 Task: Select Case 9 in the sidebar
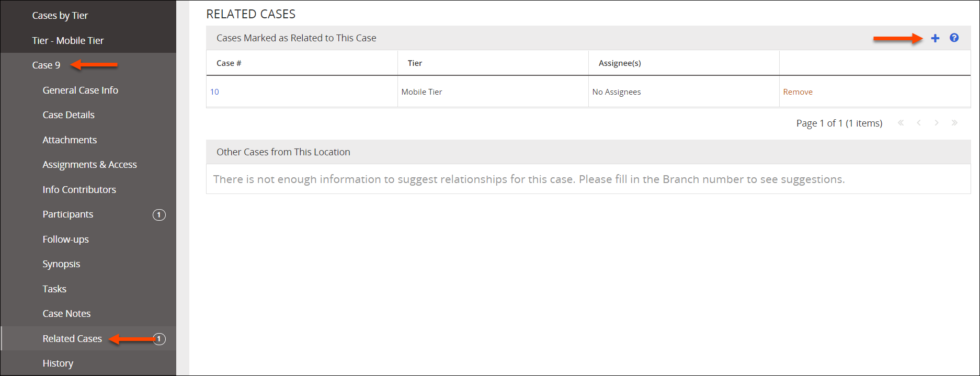pos(46,65)
